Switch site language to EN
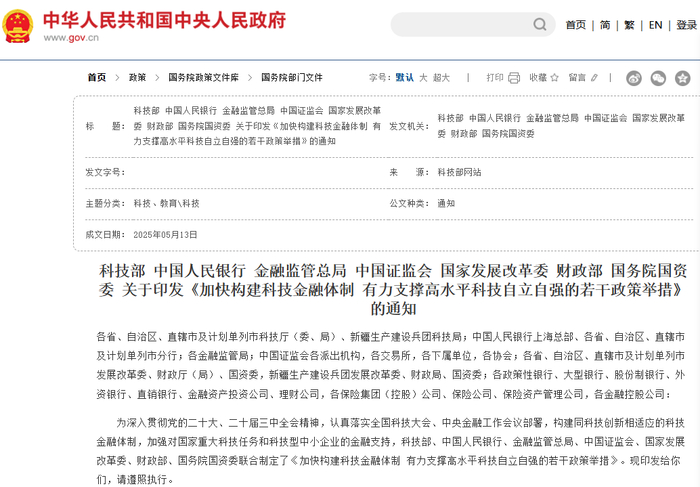The width and height of the screenshot is (700, 487). [x=655, y=25]
